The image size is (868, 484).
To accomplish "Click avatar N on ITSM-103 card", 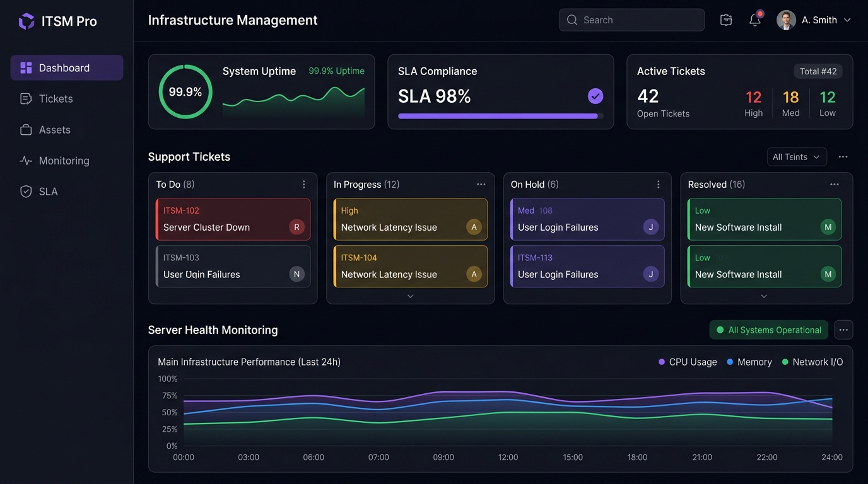I will click(296, 274).
